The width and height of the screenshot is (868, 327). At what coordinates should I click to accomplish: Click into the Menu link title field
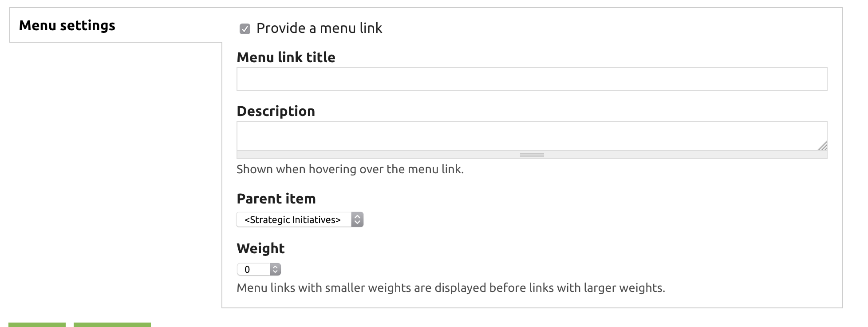click(x=532, y=79)
